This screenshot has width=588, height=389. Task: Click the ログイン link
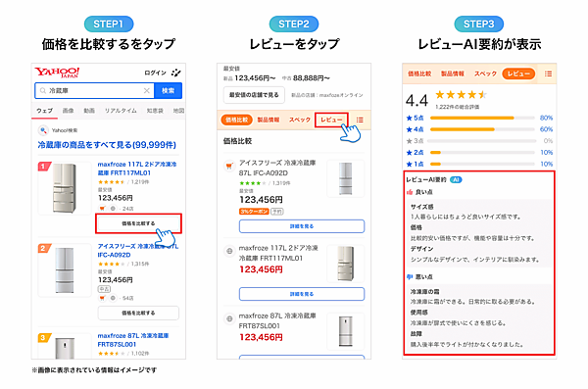pyautogui.click(x=155, y=73)
